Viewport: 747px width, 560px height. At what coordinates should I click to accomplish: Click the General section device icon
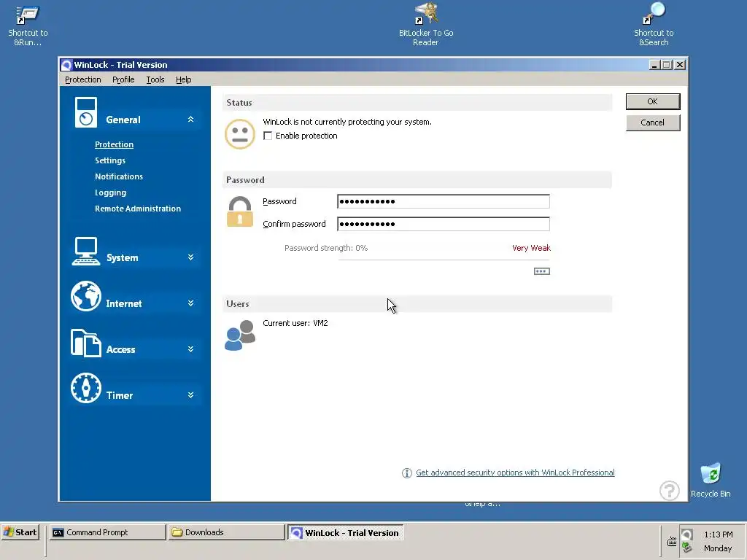pos(86,112)
